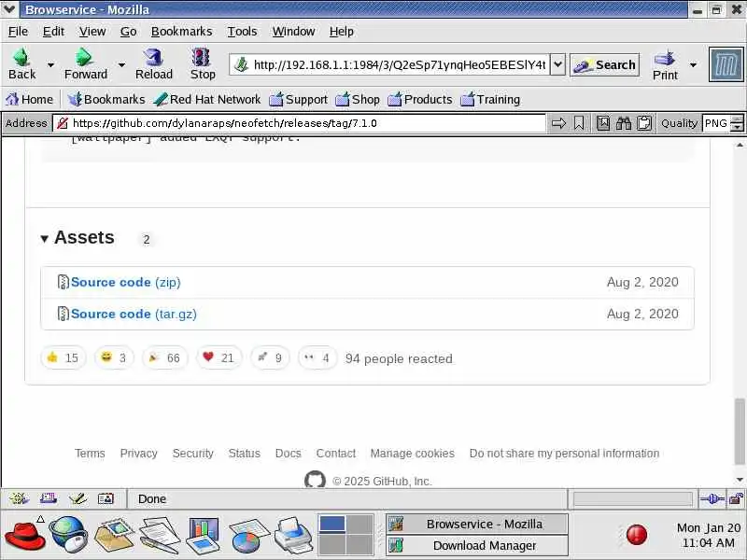The height and width of the screenshot is (560, 747).
Task: Open the Support bookmark folder
Action: point(298,100)
